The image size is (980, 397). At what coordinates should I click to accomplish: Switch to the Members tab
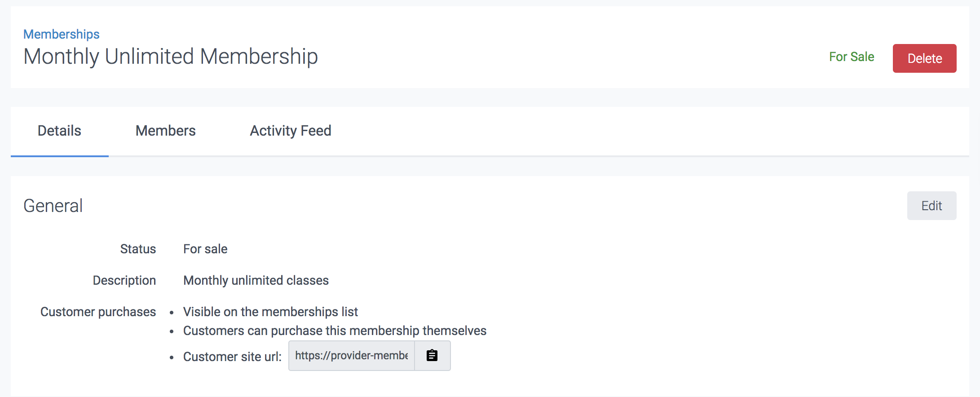click(x=165, y=131)
